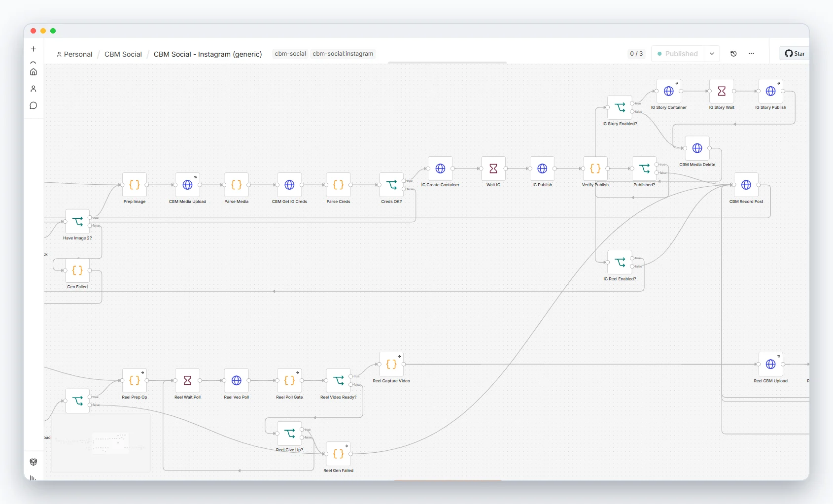
Task: Click the GitHub Star button
Action: coord(795,54)
